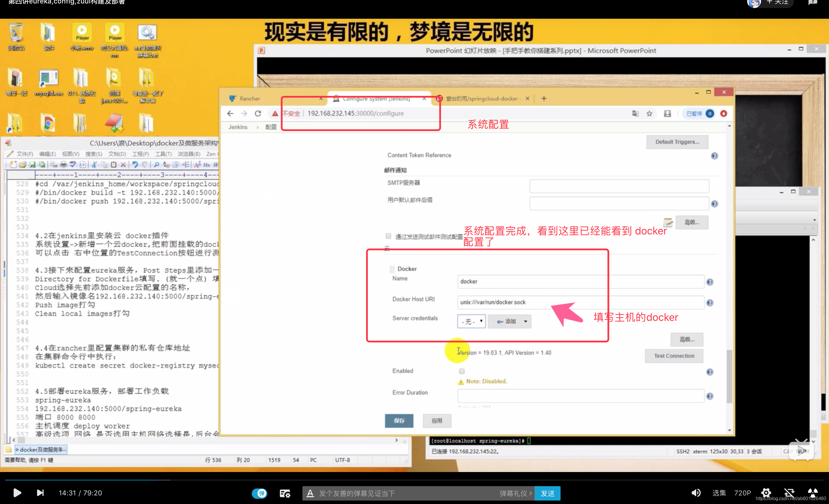829x504 pixels.
Task: Click the danmaku settings icon in player
Action: pyautogui.click(x=285, y=493)
